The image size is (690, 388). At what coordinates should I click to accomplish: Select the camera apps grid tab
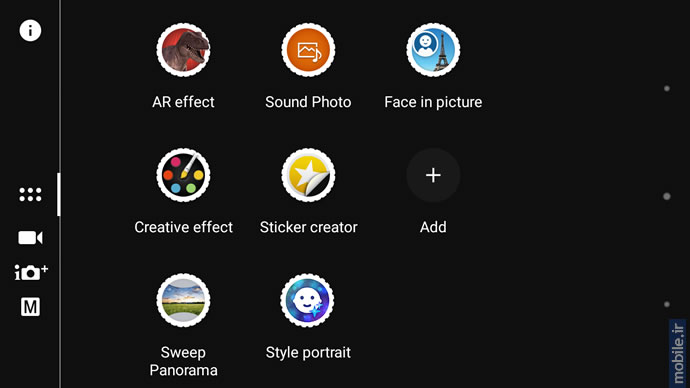coord(30,194)
